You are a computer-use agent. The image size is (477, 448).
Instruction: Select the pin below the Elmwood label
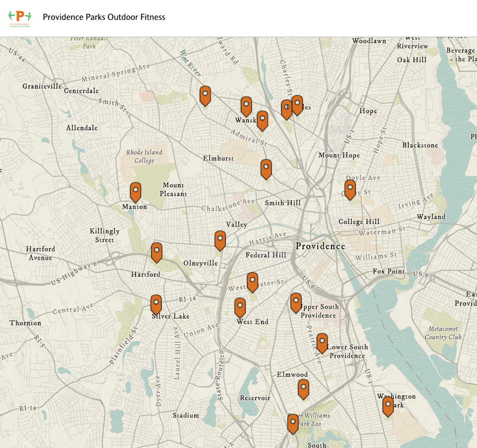pos(304,389)
